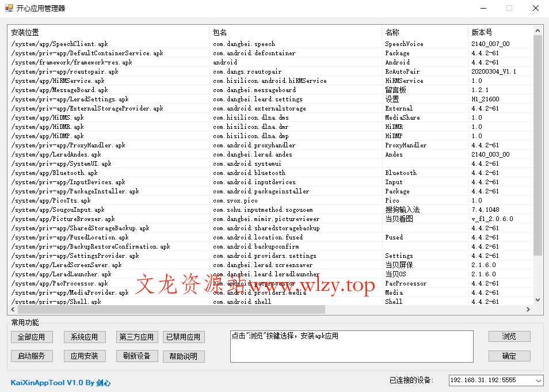The height and width of the screenshot is (392, 549).
Task: Click the app icon in the title bar
Action: click(10, 8)
